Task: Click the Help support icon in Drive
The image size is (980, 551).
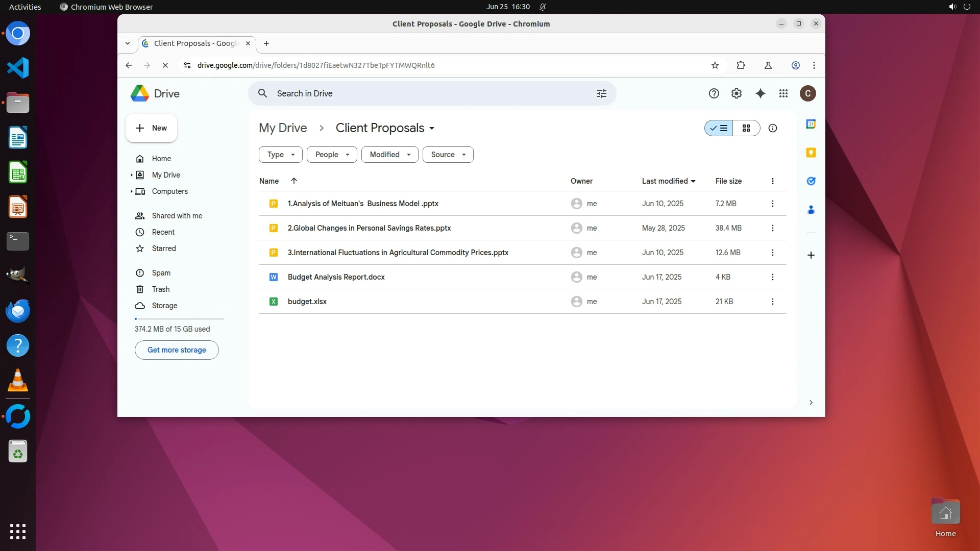Action: [x=714, y=93]
